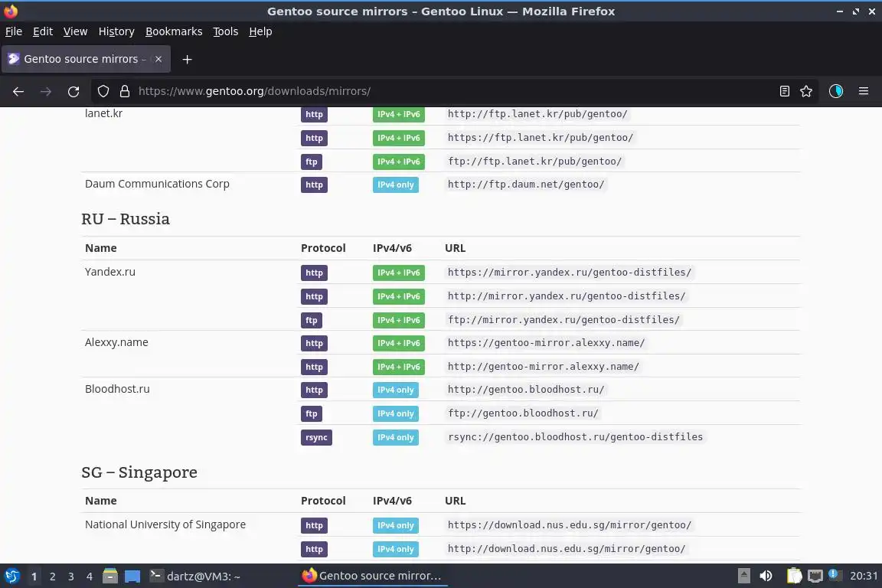
Task: Reload the current page
Action: 73,91
